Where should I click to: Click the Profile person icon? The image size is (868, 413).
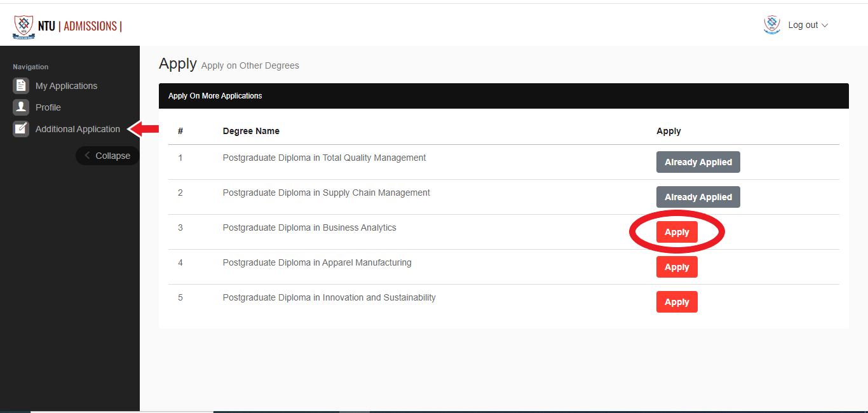pos(21,107)
